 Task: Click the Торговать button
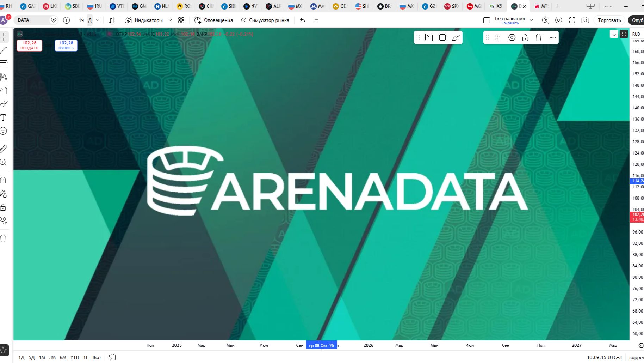coord(609,20)
